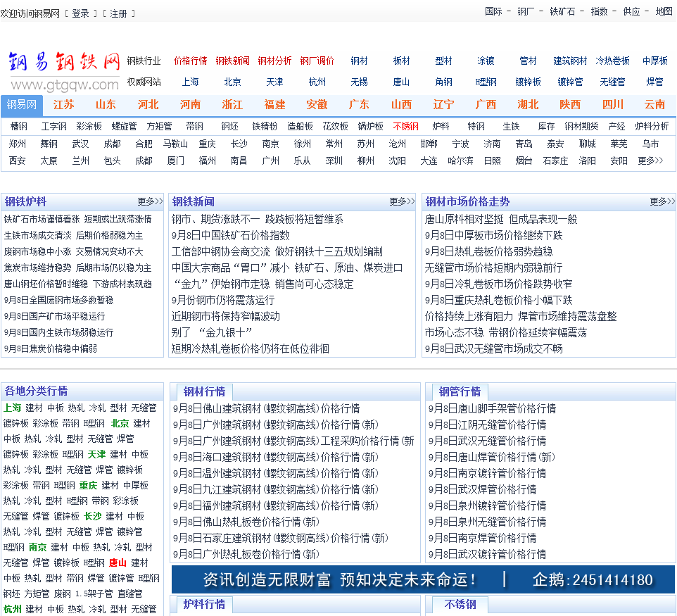Open 9月8日唐山脚手架管价格行情 article
The image size is (677, 616).
point(492,408)
